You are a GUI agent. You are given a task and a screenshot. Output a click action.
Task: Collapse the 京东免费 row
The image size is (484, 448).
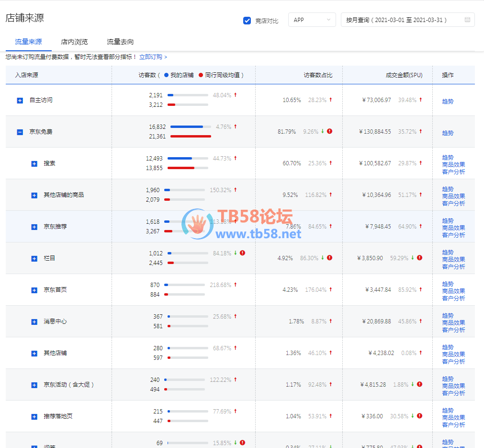click(20, 132)
